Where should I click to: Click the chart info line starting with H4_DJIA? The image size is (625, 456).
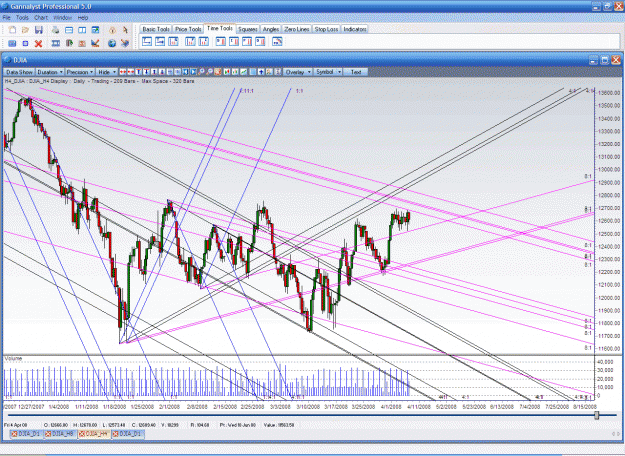coord(100,81)
